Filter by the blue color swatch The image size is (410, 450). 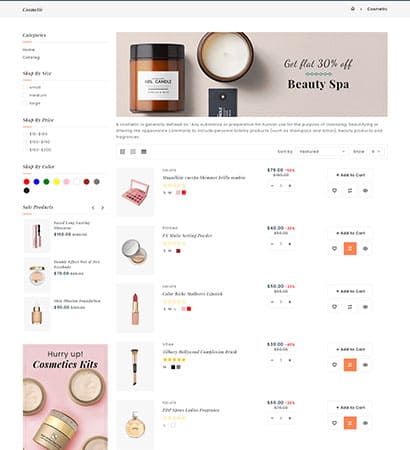pos(37,182)
